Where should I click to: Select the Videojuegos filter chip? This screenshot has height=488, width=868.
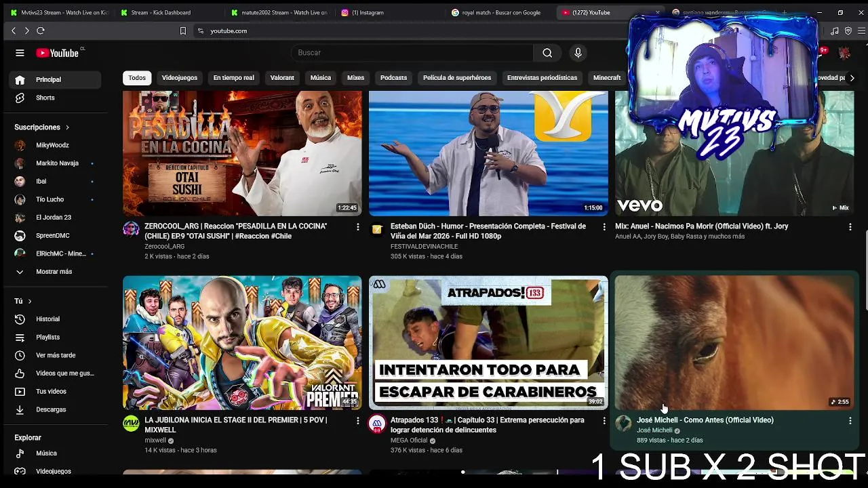(180, 78)
